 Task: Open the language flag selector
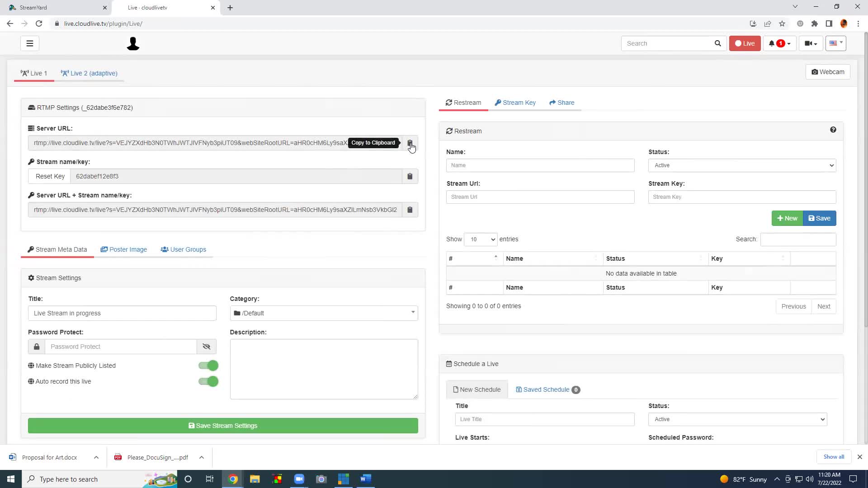point(835,43)
